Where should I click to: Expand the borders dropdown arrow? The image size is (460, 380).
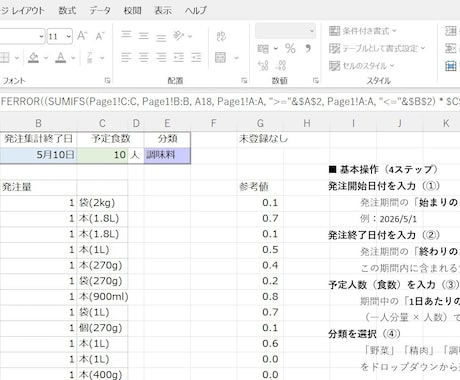tap(17, 58)
